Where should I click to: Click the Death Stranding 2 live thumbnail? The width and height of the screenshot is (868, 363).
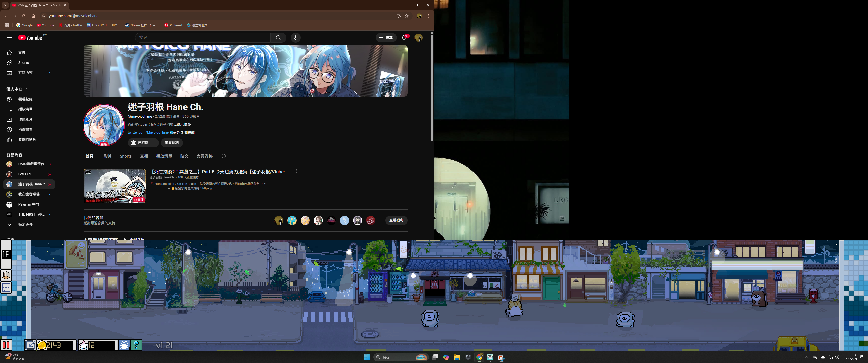(x=115, y=186)
